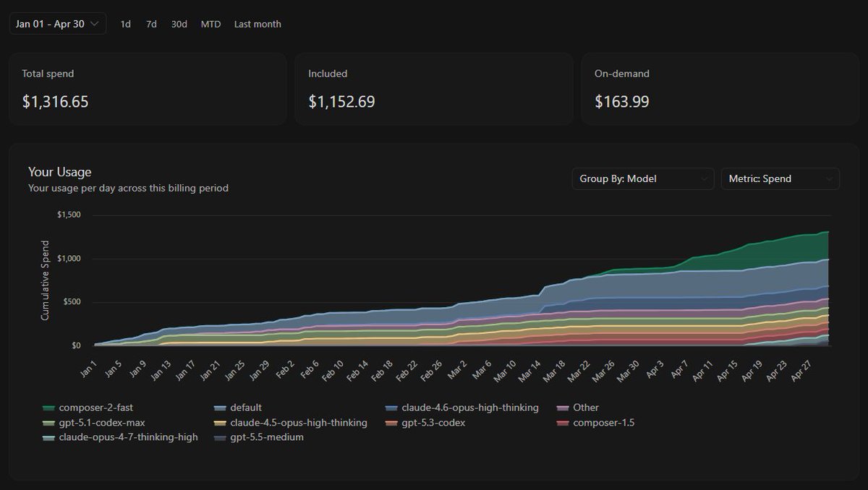868x490 pixels.
Task: Click the chevron in the Metric dropdown
Action: tap(830, 179)
